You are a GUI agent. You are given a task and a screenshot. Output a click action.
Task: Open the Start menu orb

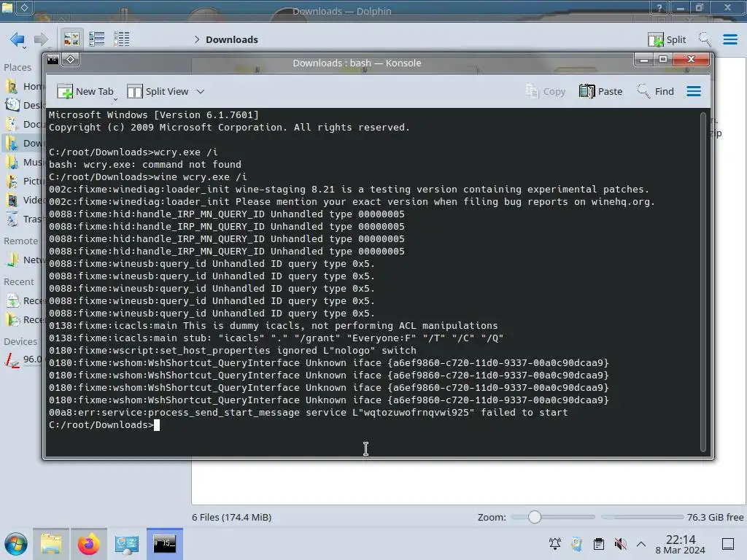click(16, 544)
